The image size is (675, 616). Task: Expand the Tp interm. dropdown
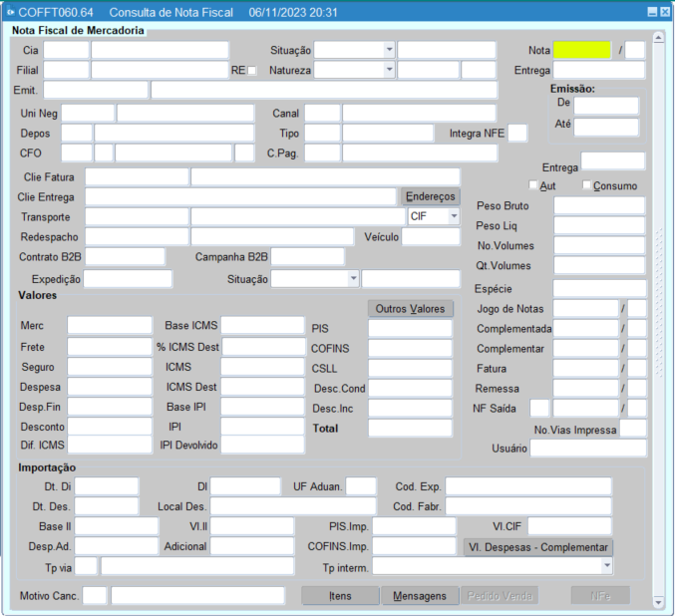click(x=606, y=566)
